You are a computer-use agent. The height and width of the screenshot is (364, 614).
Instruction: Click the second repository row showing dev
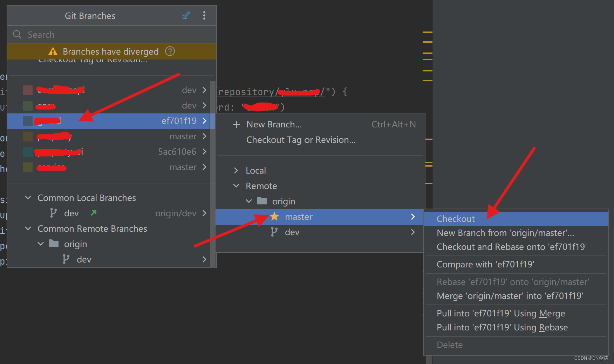pos(109,105)
